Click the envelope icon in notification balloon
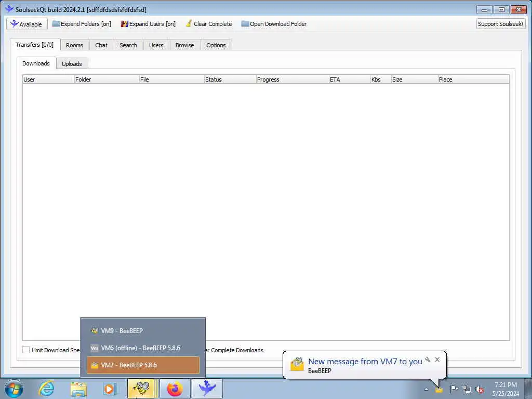Screen dimensions: 532x399 pos(297,364)
